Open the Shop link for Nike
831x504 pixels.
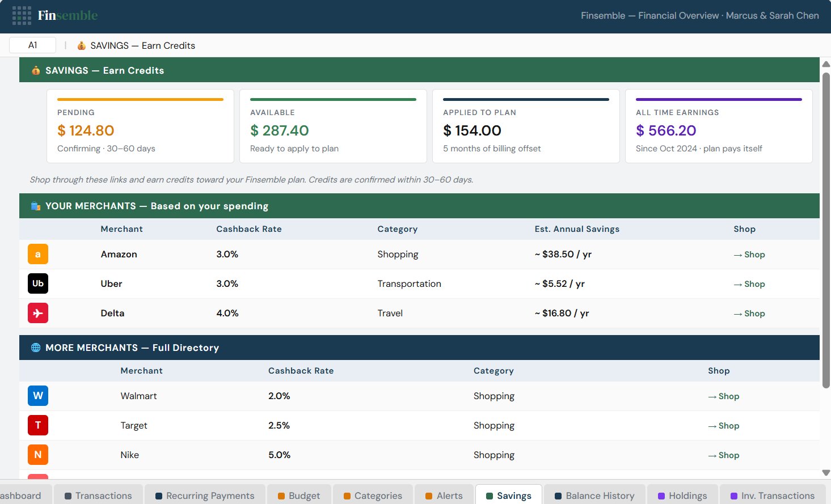(x=724, y=455)
